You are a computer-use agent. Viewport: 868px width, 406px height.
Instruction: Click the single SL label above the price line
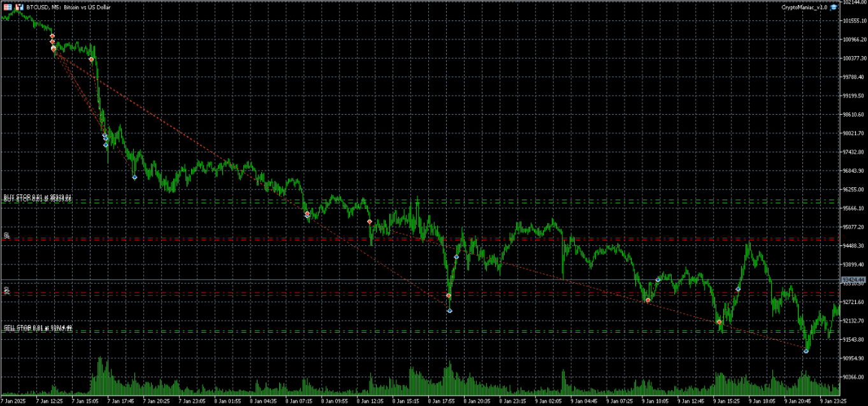6,236
